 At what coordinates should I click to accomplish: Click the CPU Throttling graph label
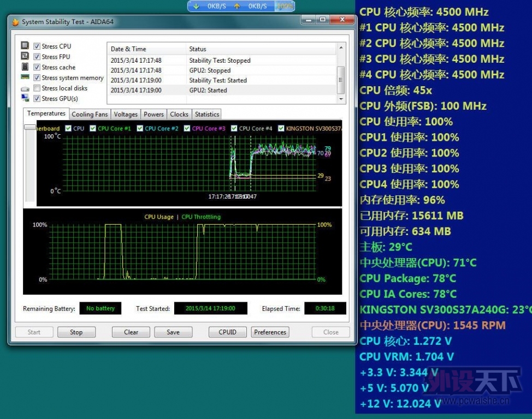pyautogui.click(x=201, y=217)
